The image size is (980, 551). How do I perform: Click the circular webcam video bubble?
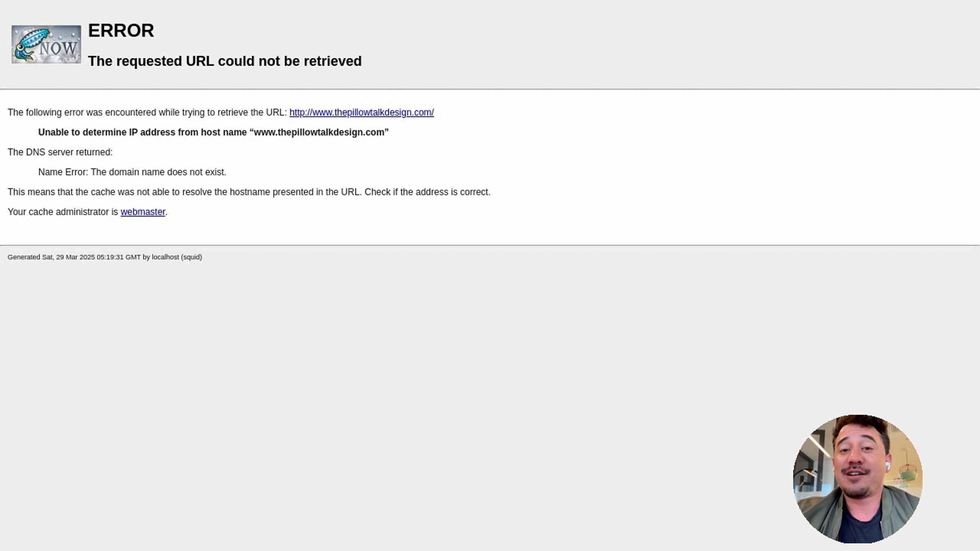tap(857, 479)
